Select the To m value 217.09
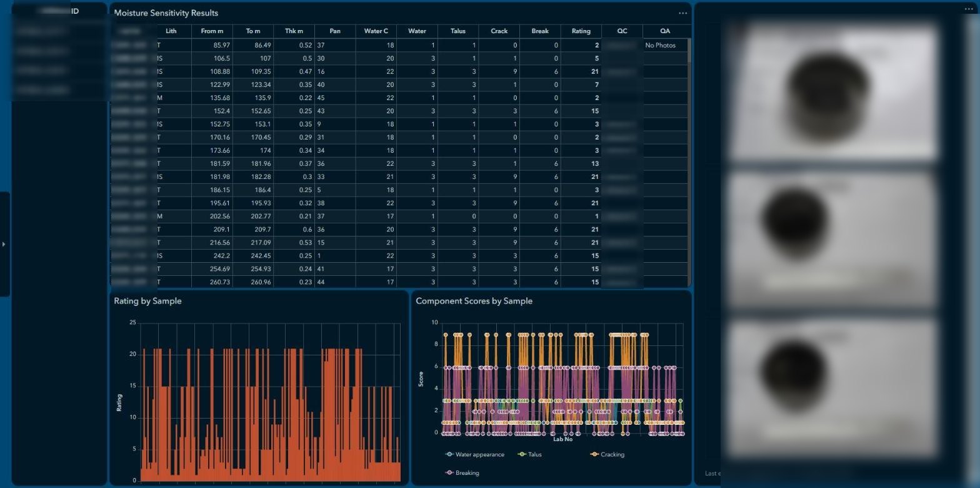 tap(253, 242)
